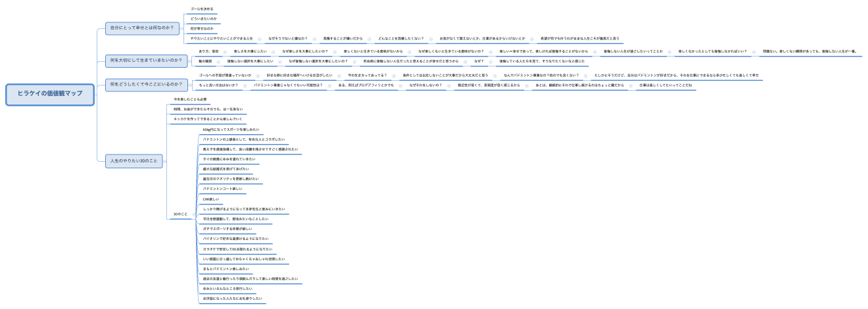The width and height of the screenshot is (868, 309).
Task: Select the 人生のやりたい30のこと topic
Action: pos(133,160)
